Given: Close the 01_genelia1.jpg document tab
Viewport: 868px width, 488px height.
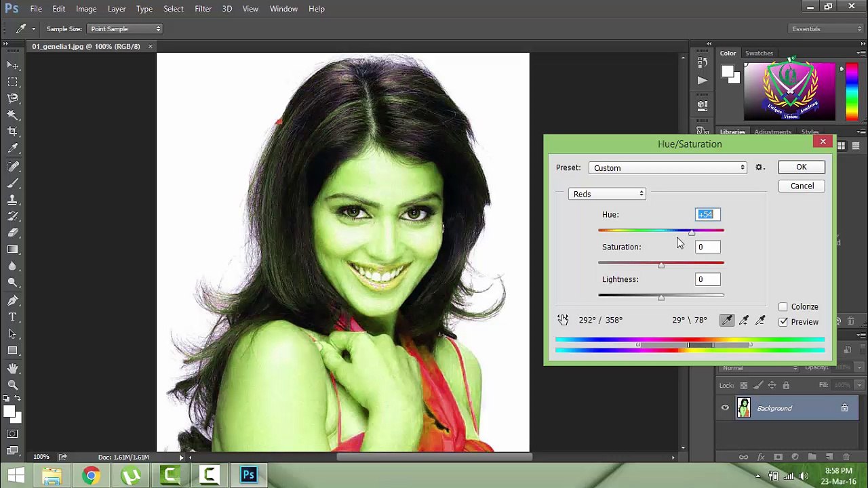Looking at the screenshot, I should [150, 46].
